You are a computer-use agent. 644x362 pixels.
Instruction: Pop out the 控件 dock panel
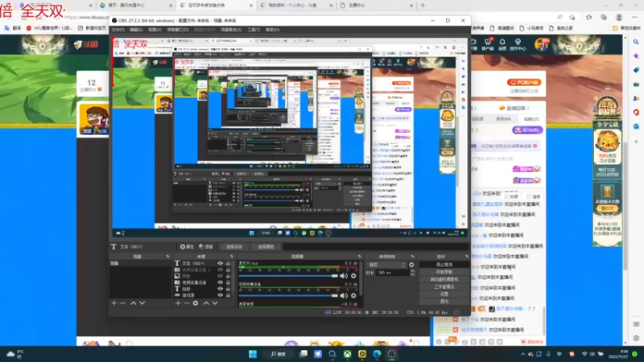point(466,257)
